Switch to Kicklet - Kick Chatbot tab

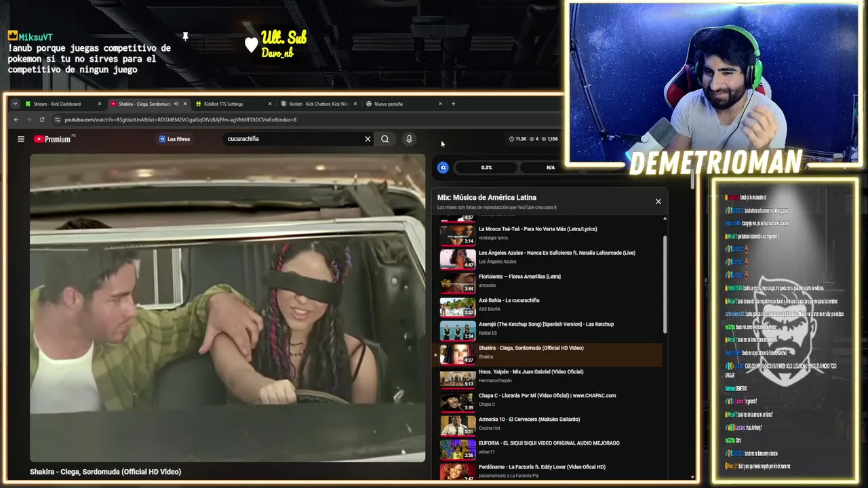[318, 104]
